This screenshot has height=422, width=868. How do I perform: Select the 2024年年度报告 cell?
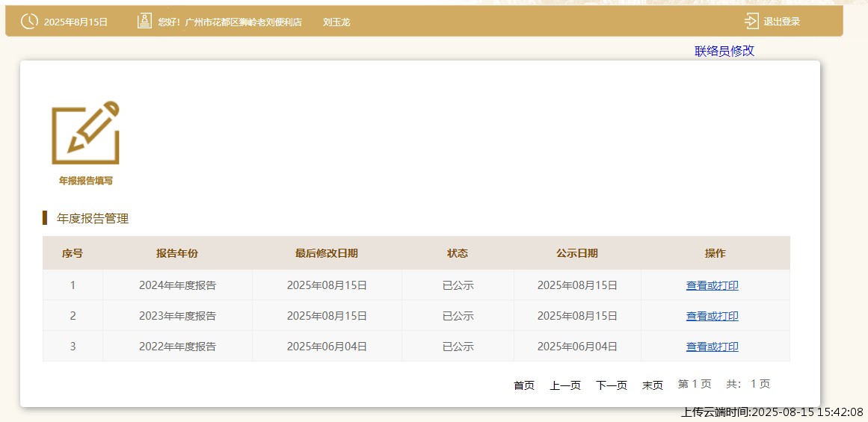coord(177,285)
